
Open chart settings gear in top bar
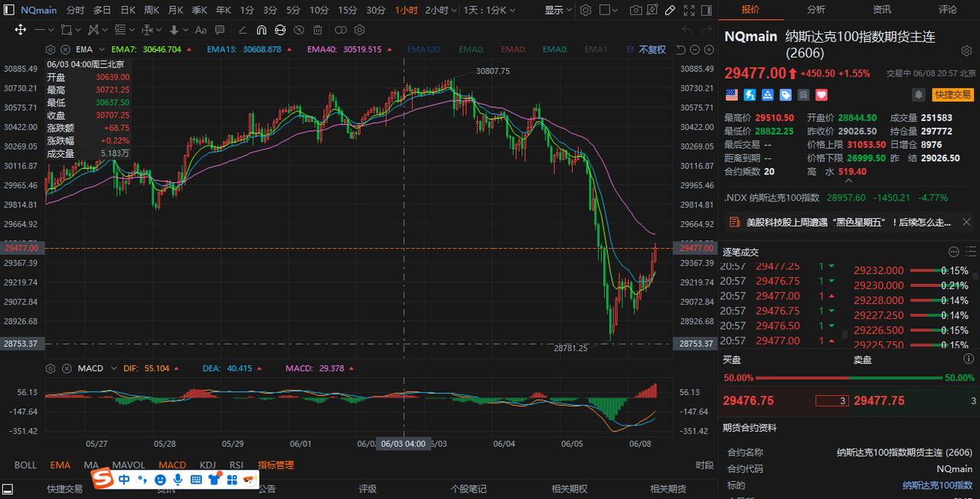tap(586, 10)
